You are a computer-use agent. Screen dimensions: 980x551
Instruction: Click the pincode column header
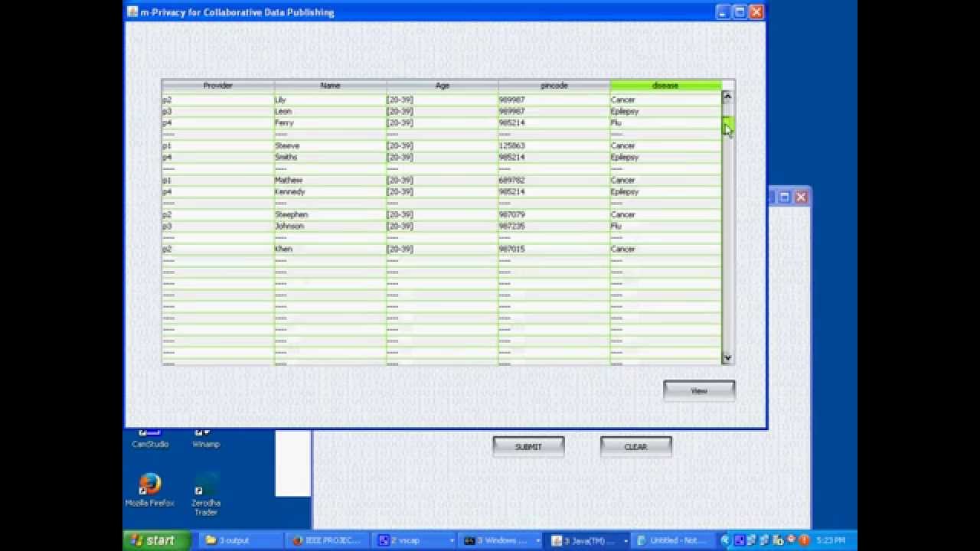[x=554, y=86]
